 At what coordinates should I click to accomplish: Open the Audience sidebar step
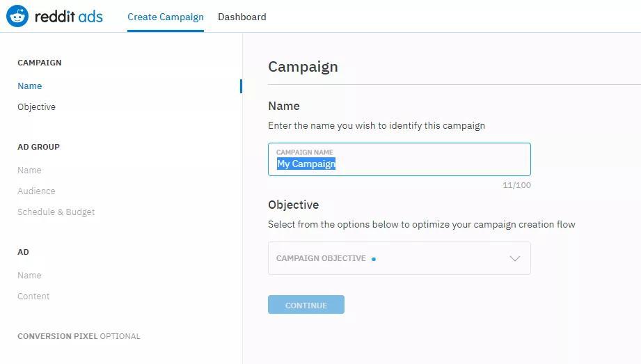click(x=36, y=191)
